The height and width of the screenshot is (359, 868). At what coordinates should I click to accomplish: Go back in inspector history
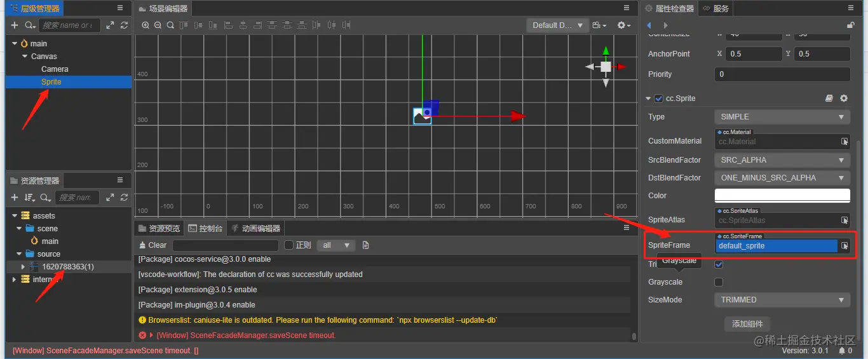pyautogui.click(x=649, y=25)
